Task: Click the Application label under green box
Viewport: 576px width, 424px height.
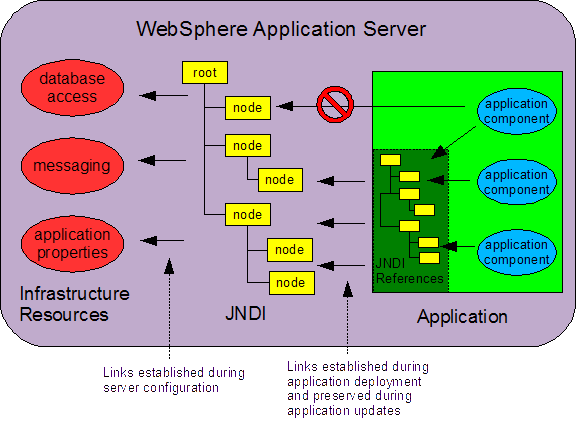Action: click(x=462, y=316)
